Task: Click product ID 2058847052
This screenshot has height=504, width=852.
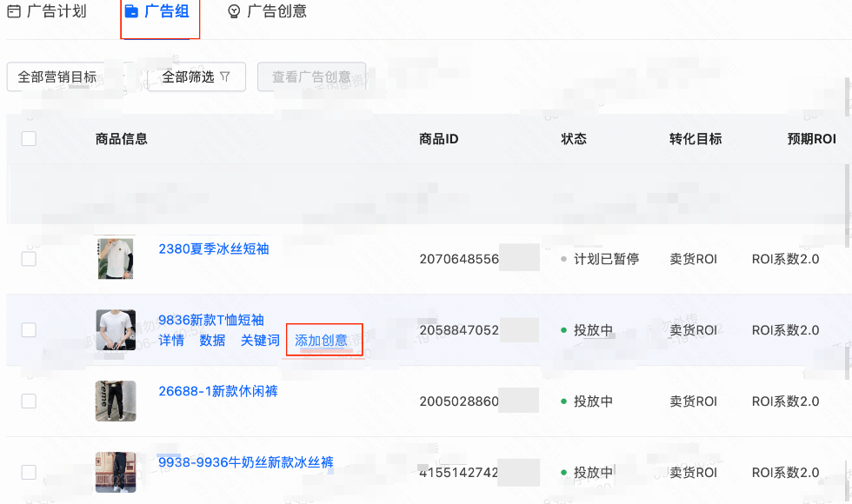Action: (459, 330)
